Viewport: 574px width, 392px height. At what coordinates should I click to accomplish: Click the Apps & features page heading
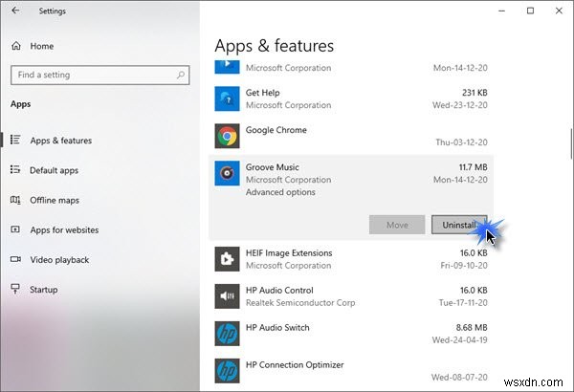[274, 46]
